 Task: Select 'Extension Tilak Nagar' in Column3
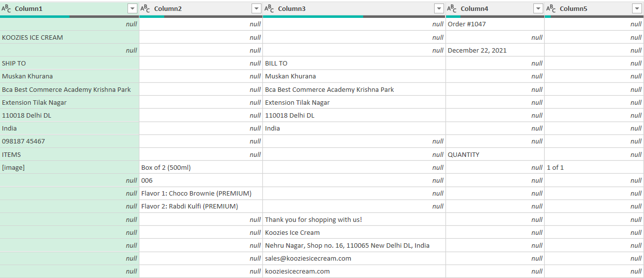click(x=354, y=102)
